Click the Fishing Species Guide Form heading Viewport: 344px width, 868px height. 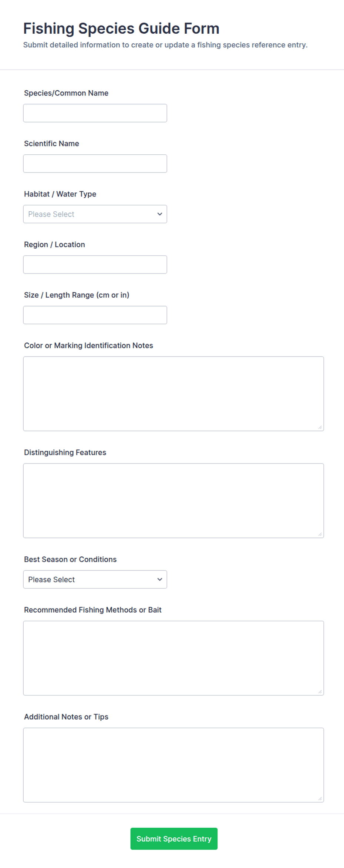pos(121,29)
